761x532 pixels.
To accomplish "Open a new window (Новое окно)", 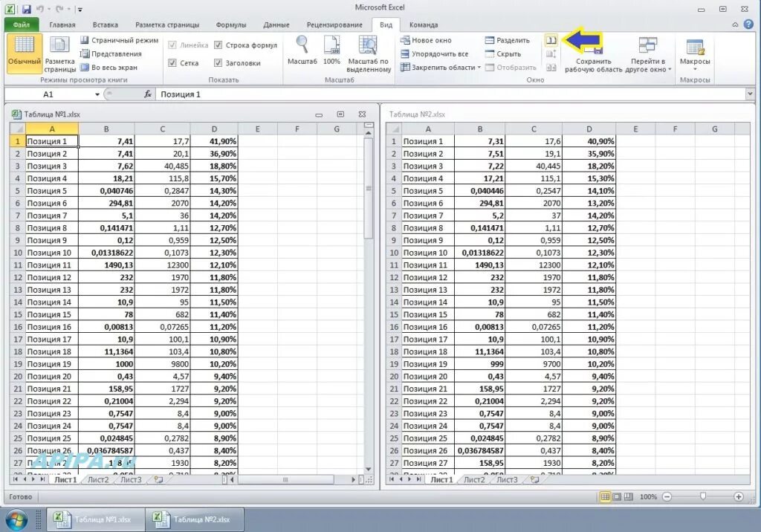I will pyautogui.click(x=426, y=40).
